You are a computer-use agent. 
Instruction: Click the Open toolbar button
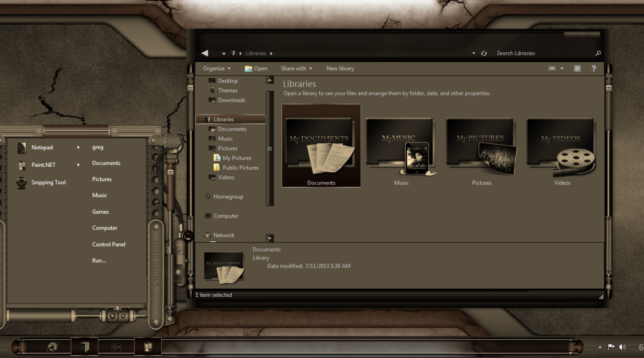tap(256, 68)
